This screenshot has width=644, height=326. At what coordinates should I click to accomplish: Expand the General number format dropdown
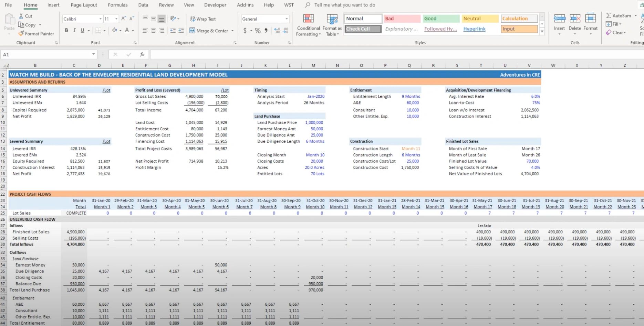point(286,19)
